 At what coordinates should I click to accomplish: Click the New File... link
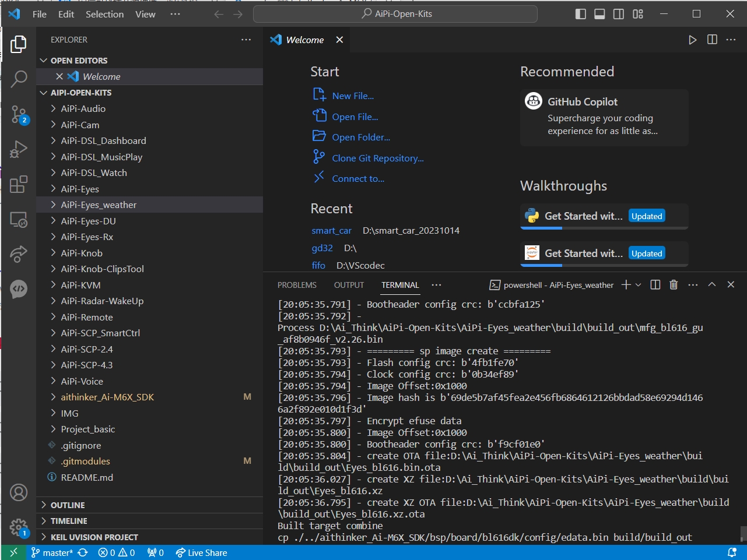coord(353,96)
